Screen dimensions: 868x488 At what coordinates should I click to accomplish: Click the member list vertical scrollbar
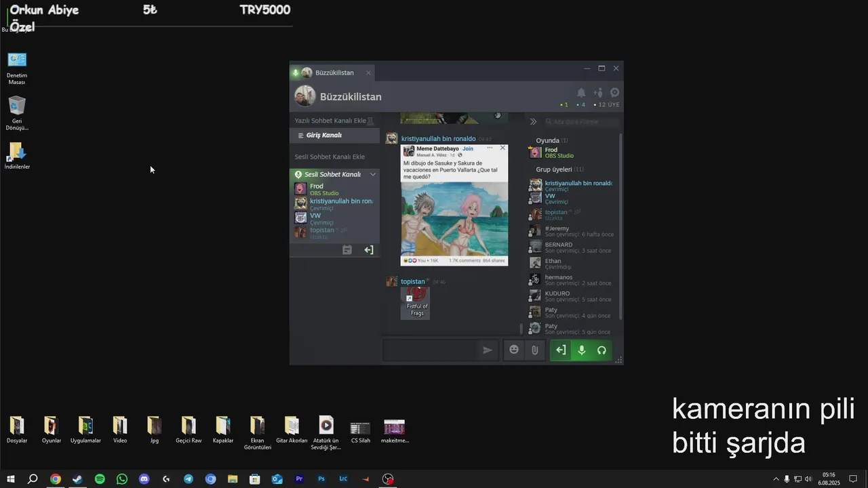click(621, 226)
